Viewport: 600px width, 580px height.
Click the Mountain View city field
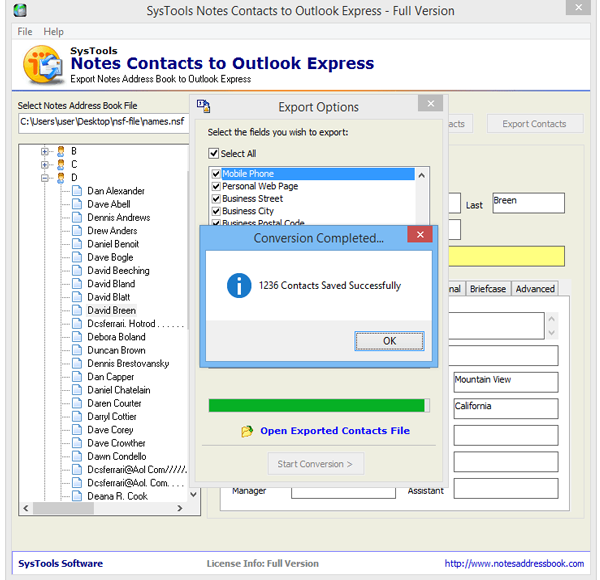tap(505, 382)
